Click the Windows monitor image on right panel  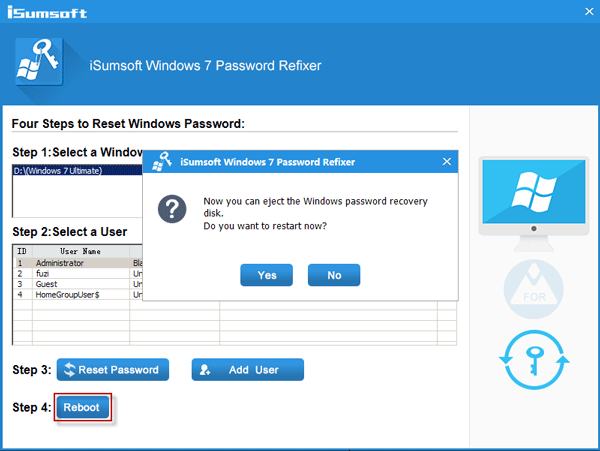coord(534,203)
